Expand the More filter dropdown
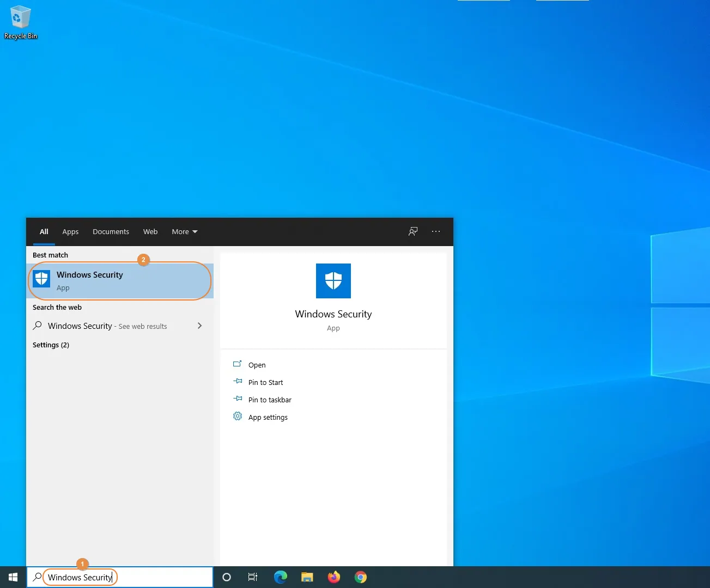The image size is (710, 588). tap(185, 231)
